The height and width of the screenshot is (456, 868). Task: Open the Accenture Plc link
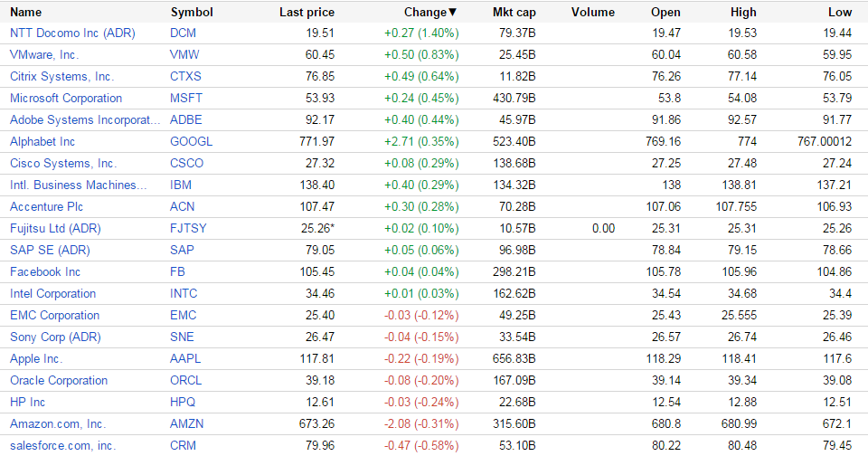(x=47, y=206)
